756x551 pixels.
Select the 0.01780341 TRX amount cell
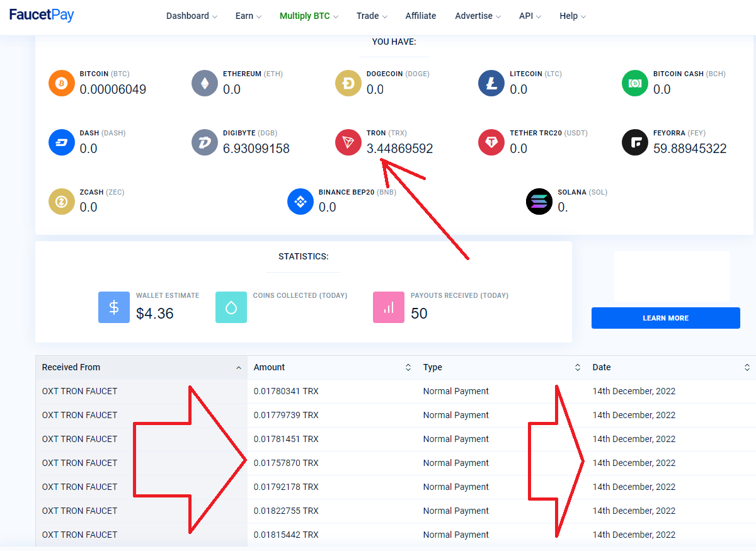332,391
